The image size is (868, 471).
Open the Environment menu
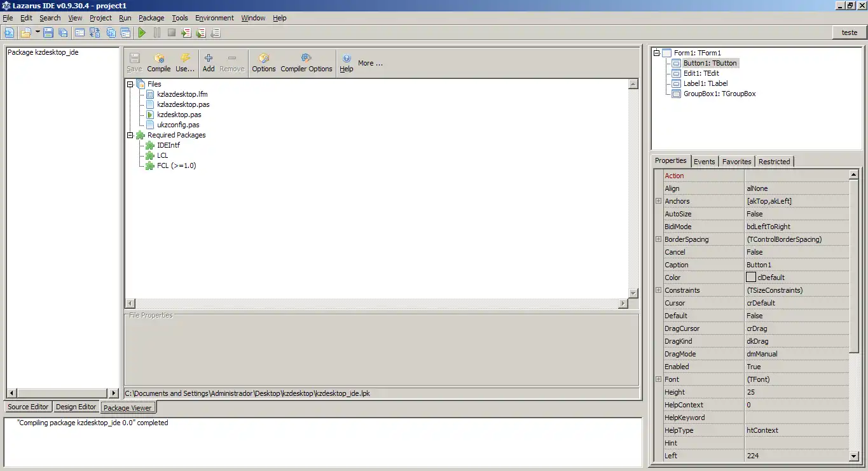point(214,18)
